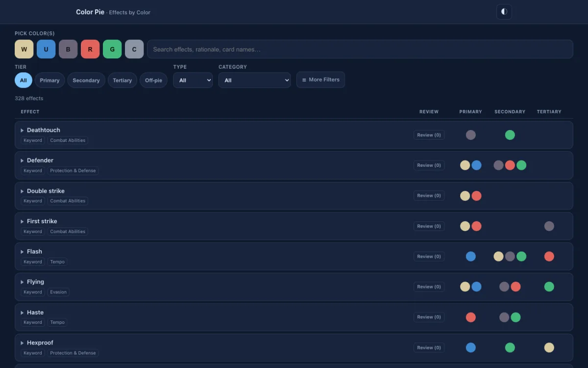Click Double strike's white primary dot
Image resolution: width=588 pixels, height=368 pixels.
click(x=465, y=196)
